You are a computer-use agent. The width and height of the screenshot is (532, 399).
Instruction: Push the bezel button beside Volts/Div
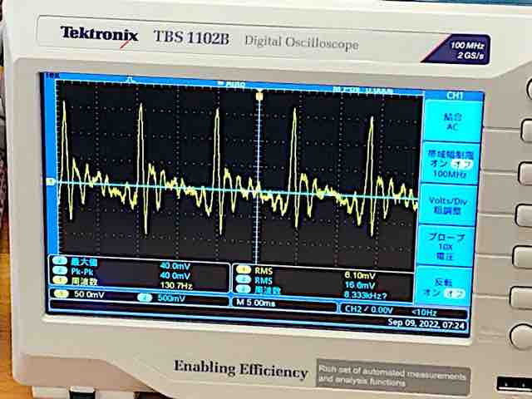point(525,215)
